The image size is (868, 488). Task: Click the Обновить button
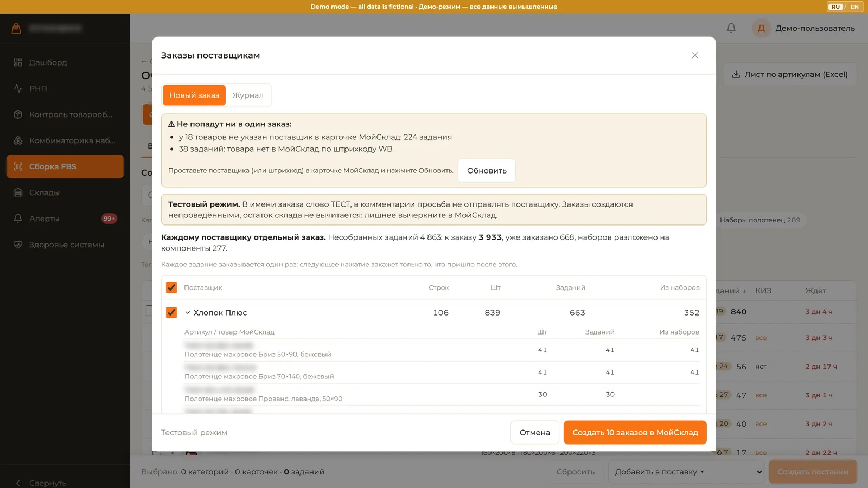tap(487, 170)
